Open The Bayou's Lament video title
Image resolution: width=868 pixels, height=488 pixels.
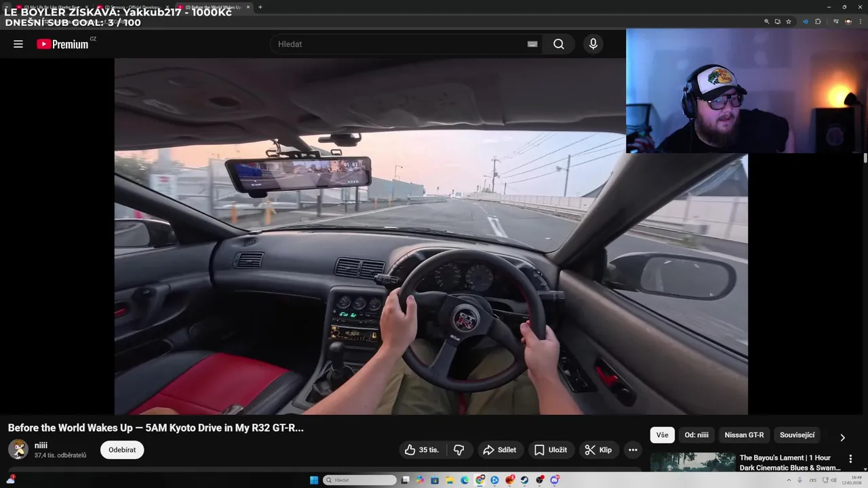pyautogui.click(x=790, y=463)
